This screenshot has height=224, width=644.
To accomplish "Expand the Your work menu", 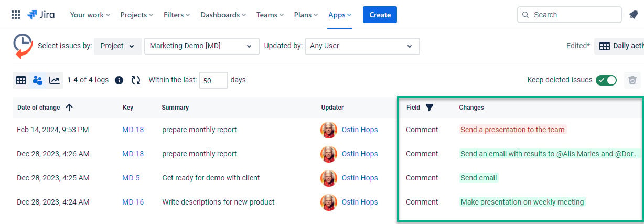I will tap(90, 15).
